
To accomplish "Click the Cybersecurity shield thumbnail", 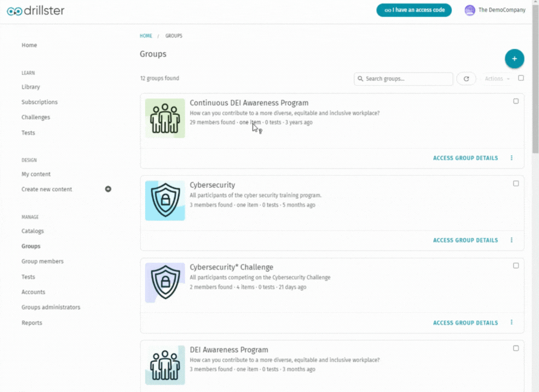I will [x=165, y=201].
